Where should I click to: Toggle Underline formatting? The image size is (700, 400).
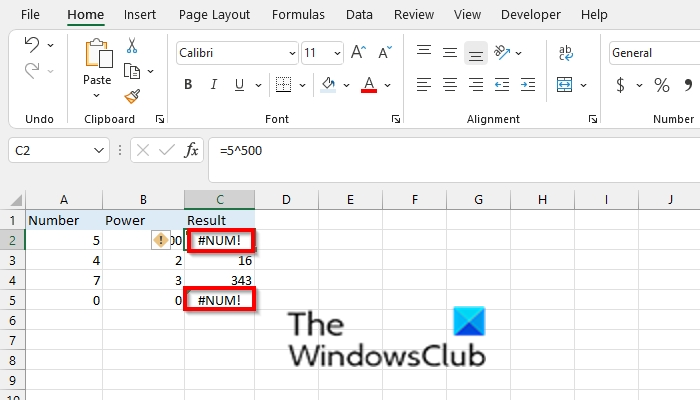pyautogui.click(x=239, y=84)
